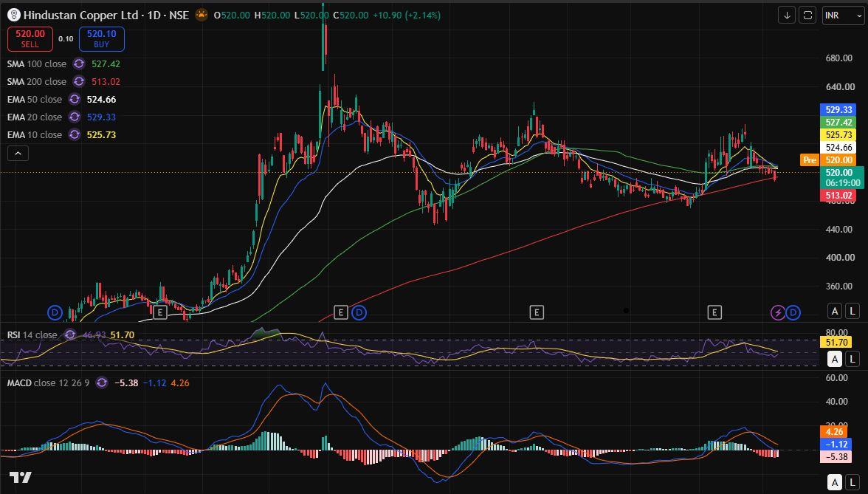This screenshot has width=868, height=494.
Task: Click the D marker adjacent to an E marker
Action: pos(359,313)
